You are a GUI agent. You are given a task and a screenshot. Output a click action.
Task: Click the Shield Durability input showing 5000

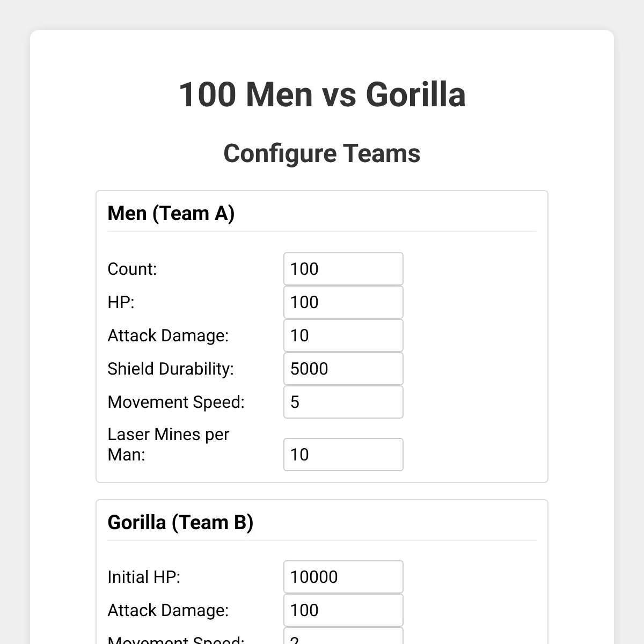click(x=343, y=369)
